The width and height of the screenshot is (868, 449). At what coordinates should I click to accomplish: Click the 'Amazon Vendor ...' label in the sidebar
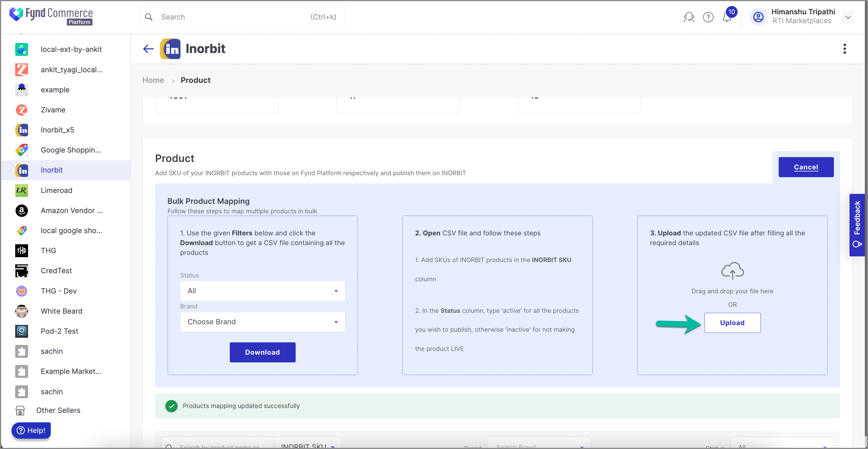pos(72,210)
